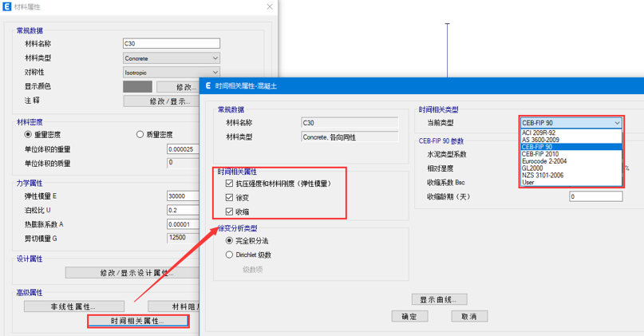Choose GL2000 from the list

pos(571,168)
